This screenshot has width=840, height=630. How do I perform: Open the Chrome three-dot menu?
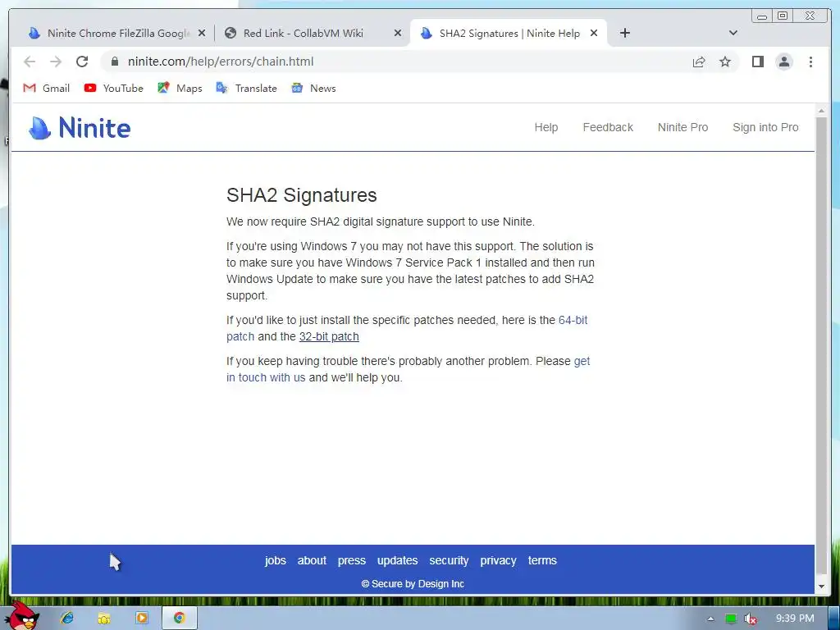click(810, 62)
